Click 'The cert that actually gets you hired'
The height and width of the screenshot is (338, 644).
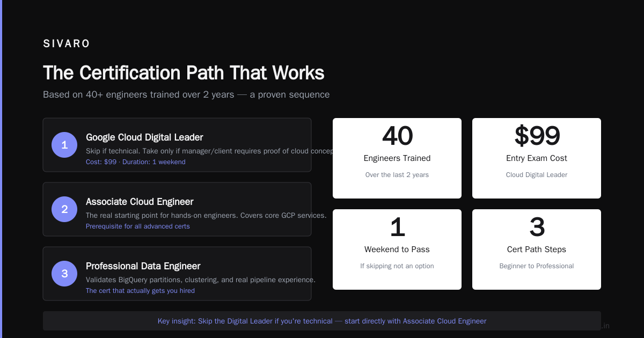[140, 291]
